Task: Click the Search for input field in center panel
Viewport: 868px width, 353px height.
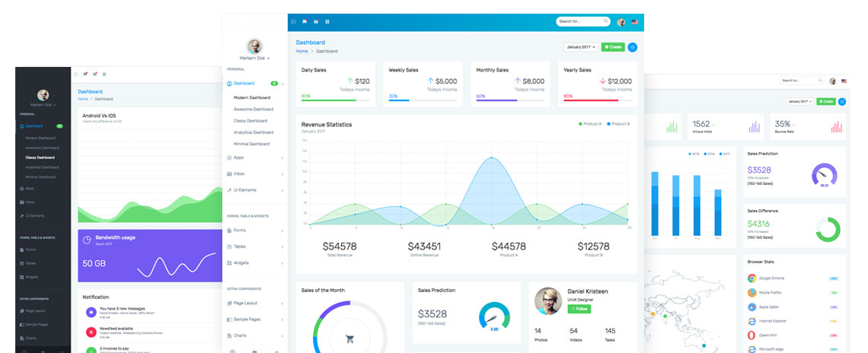Action: tap(580, 22)
